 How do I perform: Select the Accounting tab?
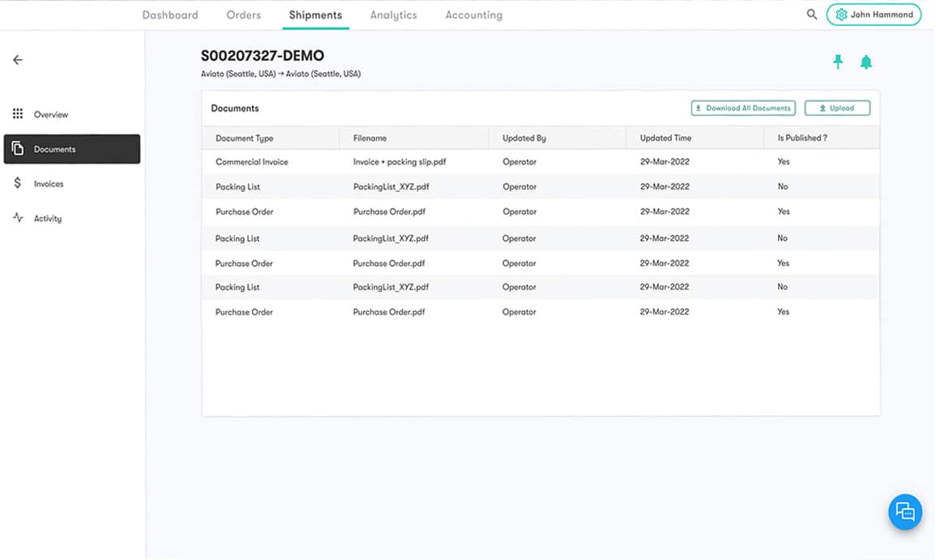point(473,15)
